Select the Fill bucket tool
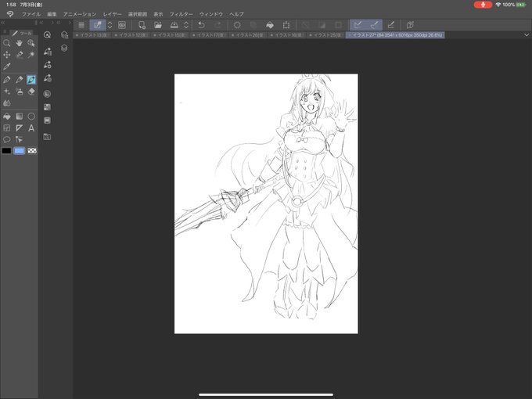This screenshot has height=399, width=532. click(6, 117)
